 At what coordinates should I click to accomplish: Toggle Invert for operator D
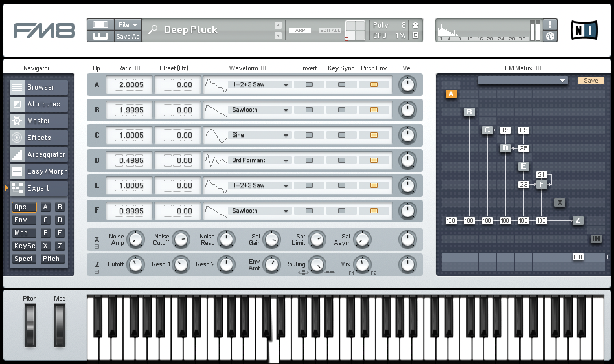coord(309,160)
